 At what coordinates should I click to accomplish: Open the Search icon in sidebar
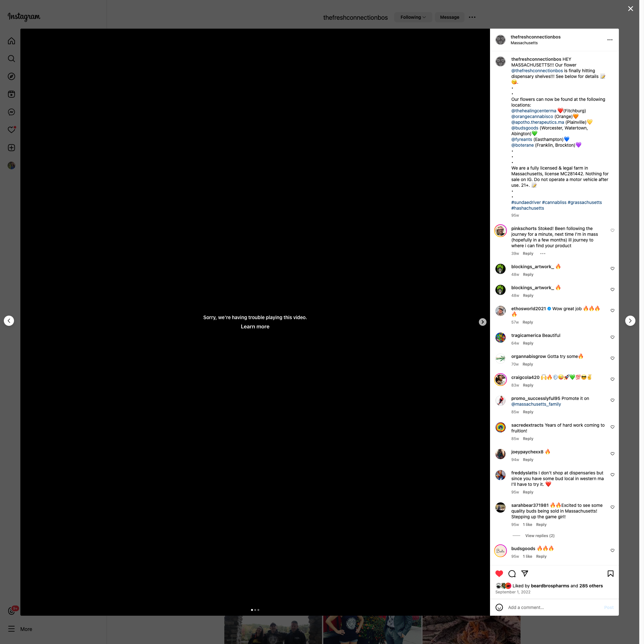click(x=11, y=59)
